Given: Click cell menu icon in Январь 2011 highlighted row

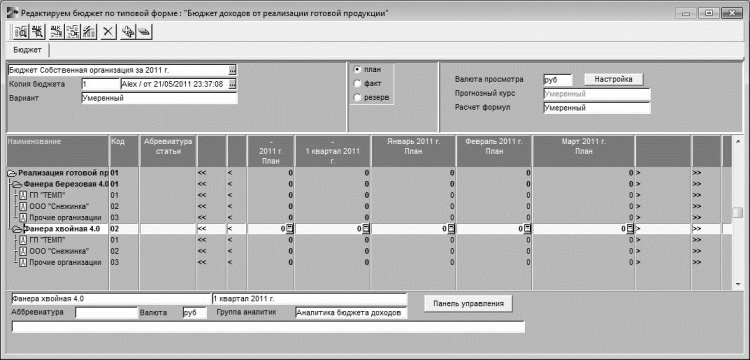Looking at the screenshot, I should [x=451, y=229].
